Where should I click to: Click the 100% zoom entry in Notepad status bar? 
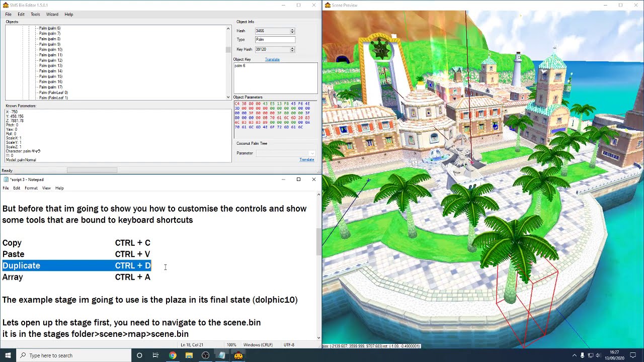pos(231,345)
